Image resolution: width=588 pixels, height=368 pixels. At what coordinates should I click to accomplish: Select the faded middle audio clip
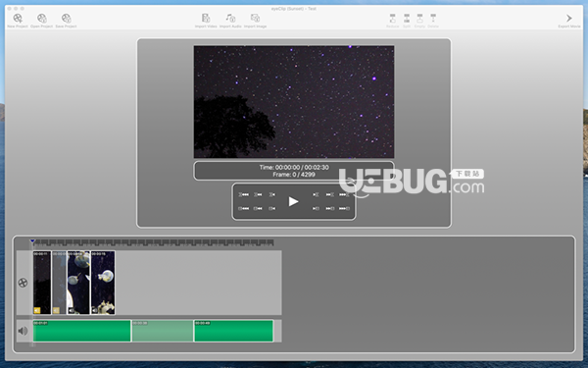(x=163, y=331)
